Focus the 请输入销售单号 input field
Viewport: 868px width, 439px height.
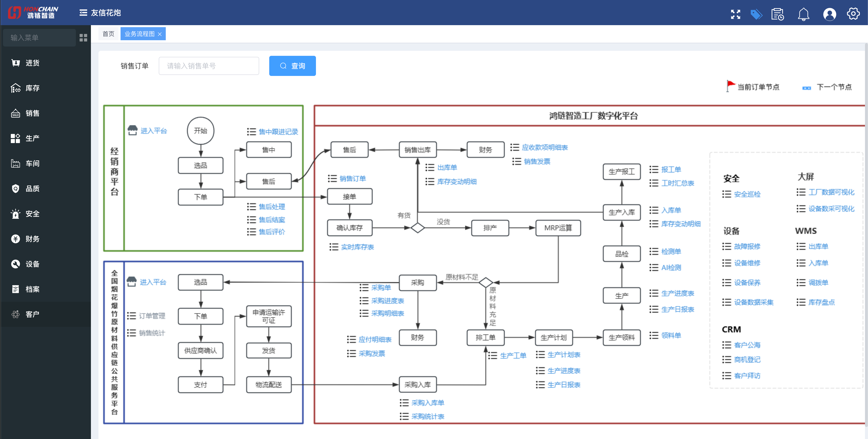click(208, 66)
